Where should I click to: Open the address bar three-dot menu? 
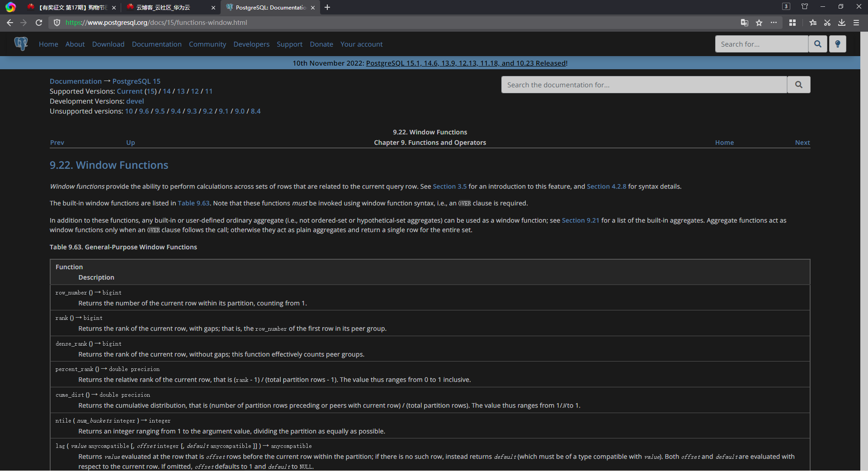[x=774, y=23]
